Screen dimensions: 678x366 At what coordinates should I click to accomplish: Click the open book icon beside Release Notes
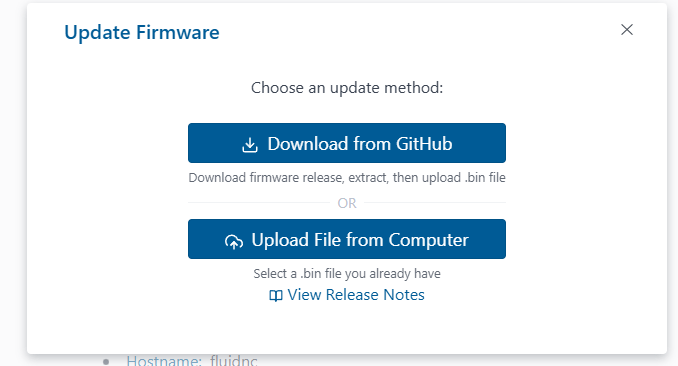tap(276, 295)
